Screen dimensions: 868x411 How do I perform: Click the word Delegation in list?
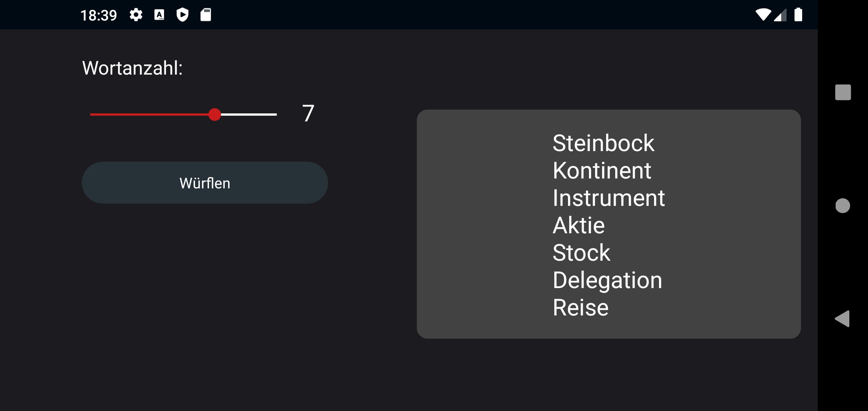pyautogui.click(x=607, y=280)
